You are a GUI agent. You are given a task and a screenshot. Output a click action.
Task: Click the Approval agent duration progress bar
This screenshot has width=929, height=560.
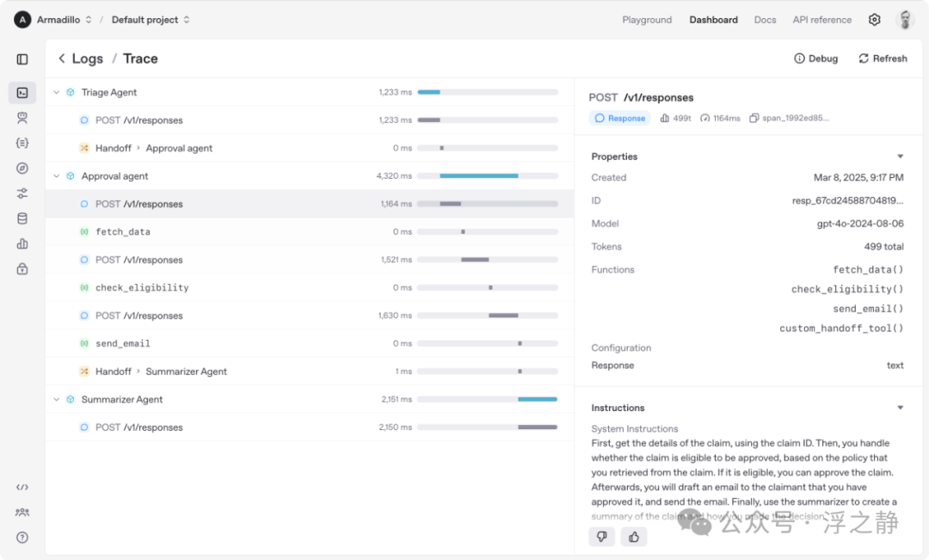pos(479,175)
